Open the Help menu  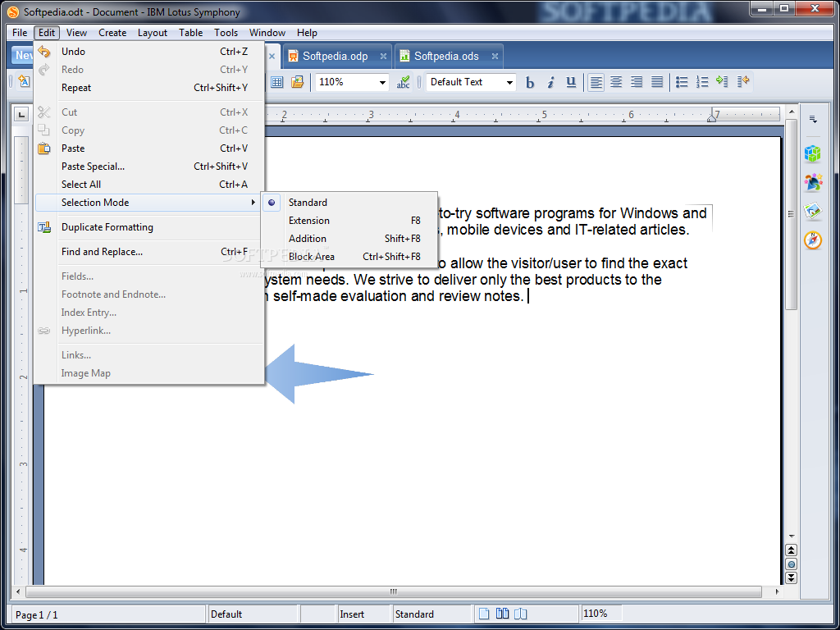[307, 33]
